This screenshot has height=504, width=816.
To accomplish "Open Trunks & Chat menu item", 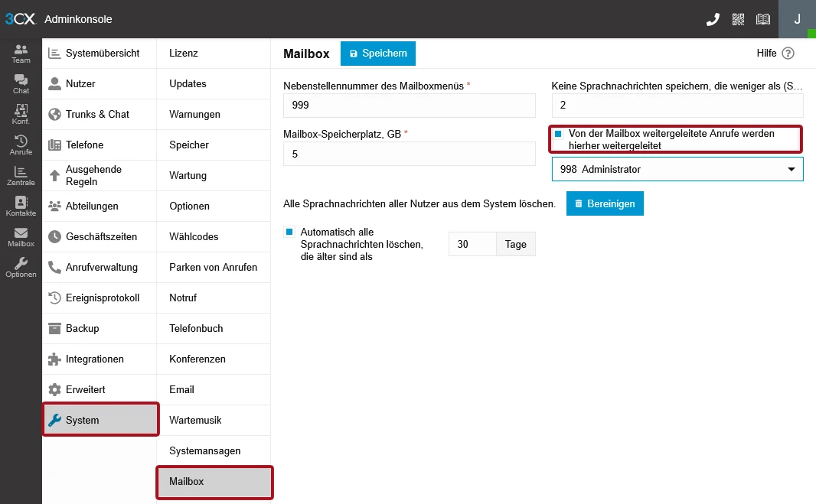I will click(97, 114).
